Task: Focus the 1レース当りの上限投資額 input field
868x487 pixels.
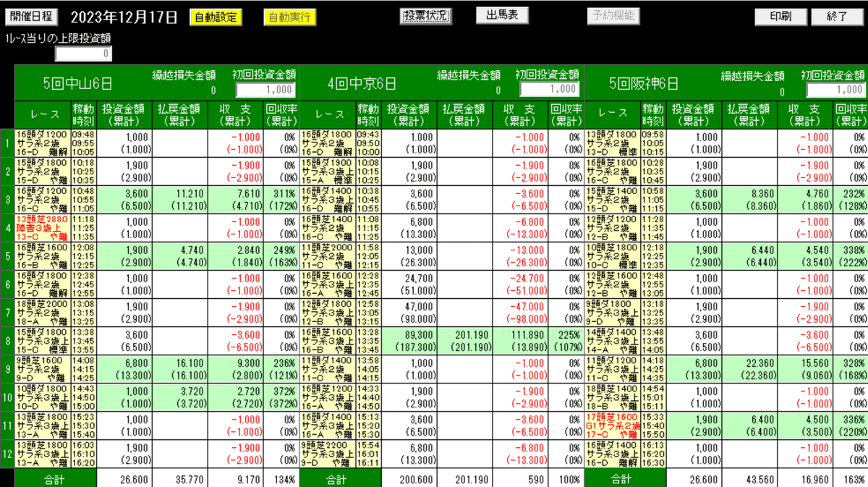Action: tap(84, 54)
